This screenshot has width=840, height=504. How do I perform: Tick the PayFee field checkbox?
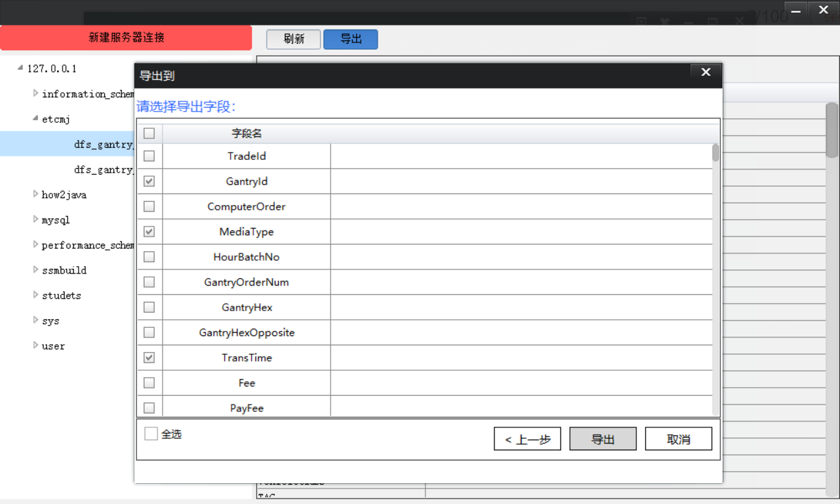coord(149,408)
